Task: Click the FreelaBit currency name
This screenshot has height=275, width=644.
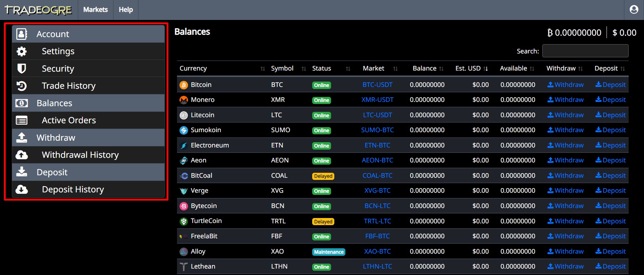Action: click(x=204, y=236)
